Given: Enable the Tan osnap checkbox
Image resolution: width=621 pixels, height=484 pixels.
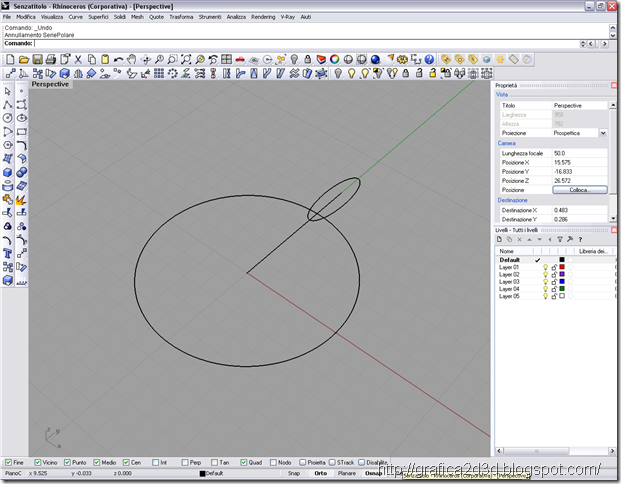Looking at the screenshot, I should [x=214, y=463].
